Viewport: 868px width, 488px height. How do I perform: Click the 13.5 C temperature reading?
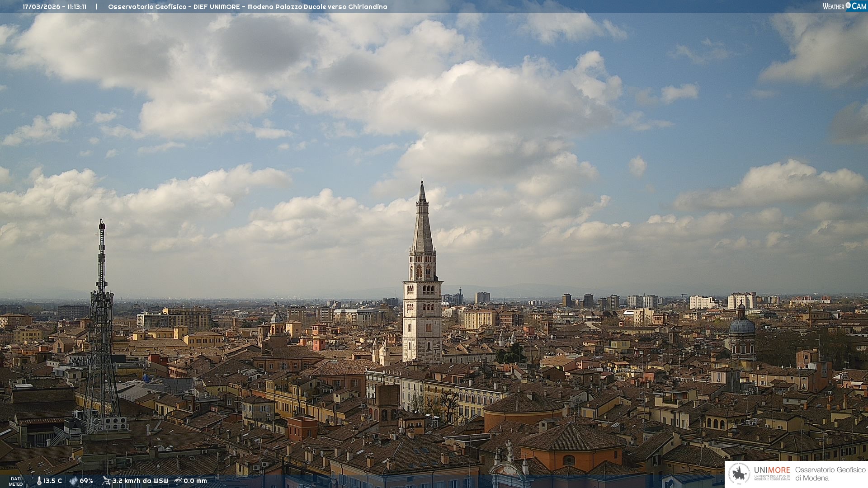[52, 481]
